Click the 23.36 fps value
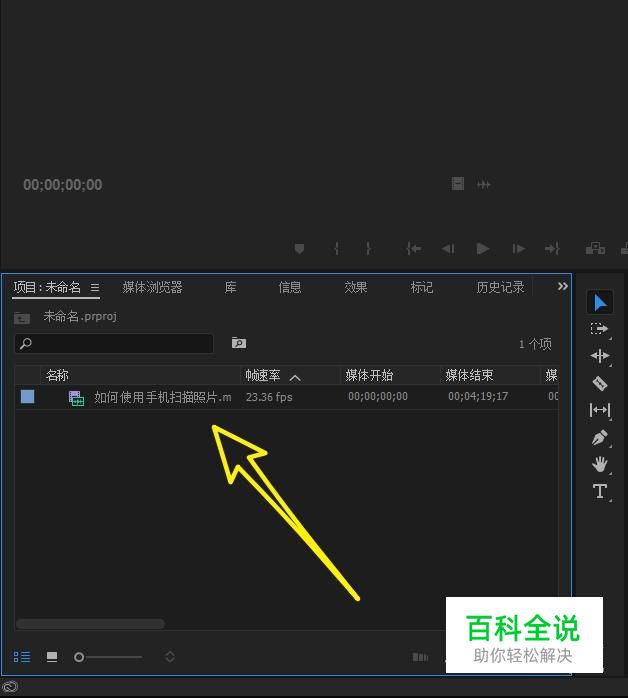Viewport: 628px width, 698px height. pyautogui.click(x=269, y=397)
